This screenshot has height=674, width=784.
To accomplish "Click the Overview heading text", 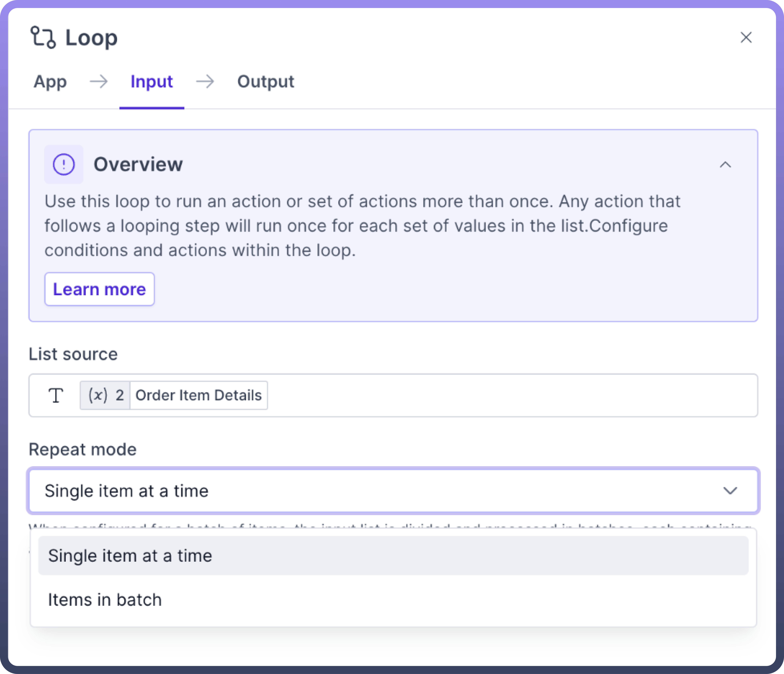I will pos(138,164).
